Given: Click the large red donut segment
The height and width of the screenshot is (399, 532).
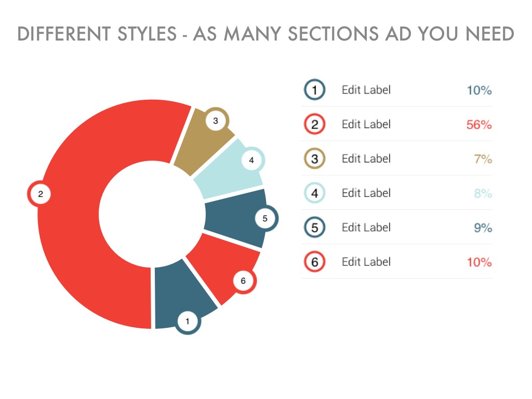Looking at the screenshot, I should 78,234.
